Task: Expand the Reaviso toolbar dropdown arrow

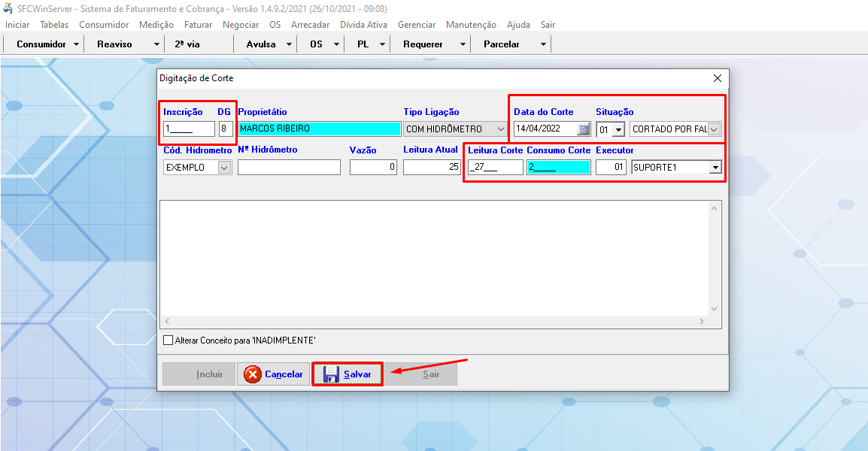Action: pos(156,44)
